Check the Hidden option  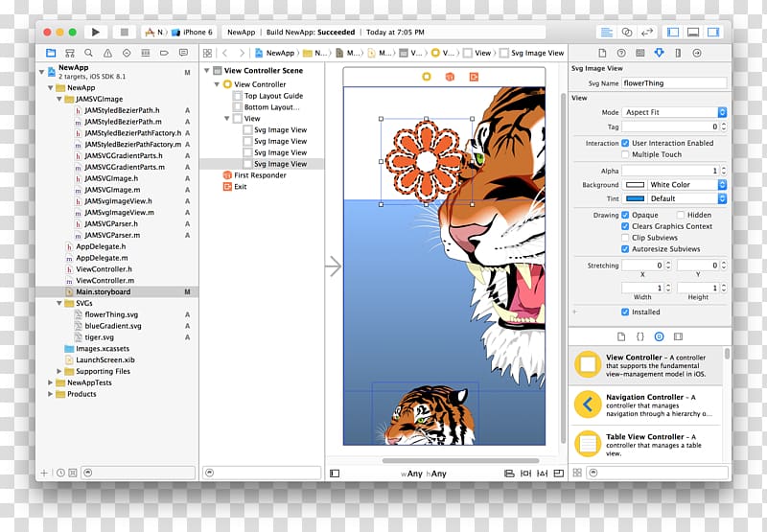tap(681, 215)
